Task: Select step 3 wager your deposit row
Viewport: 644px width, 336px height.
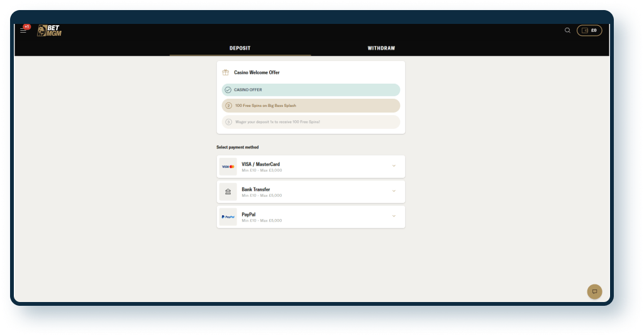Action: pos(311,121)
